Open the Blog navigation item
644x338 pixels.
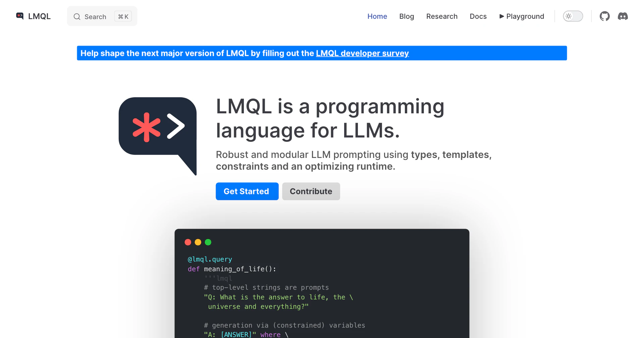point(407,16)
